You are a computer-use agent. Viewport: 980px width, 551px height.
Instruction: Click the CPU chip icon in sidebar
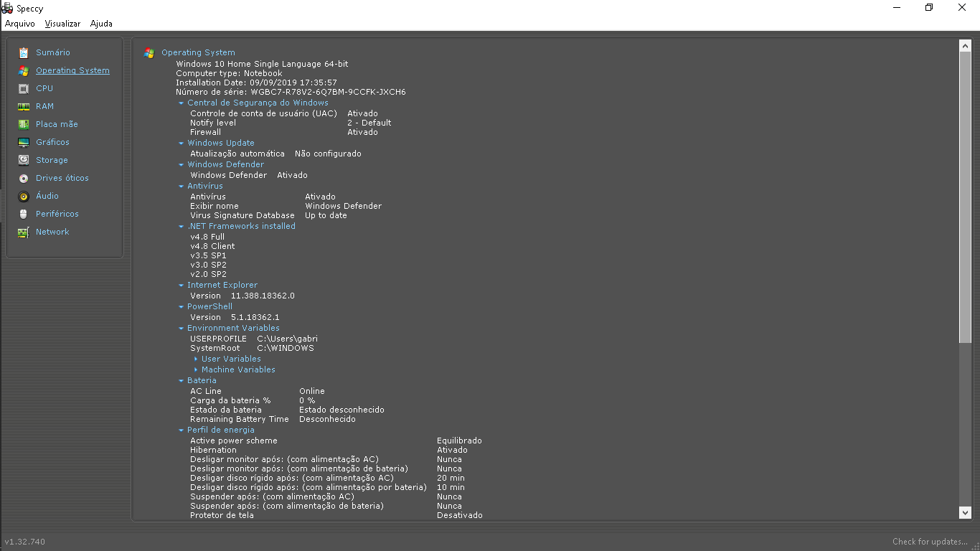point(24,88)
